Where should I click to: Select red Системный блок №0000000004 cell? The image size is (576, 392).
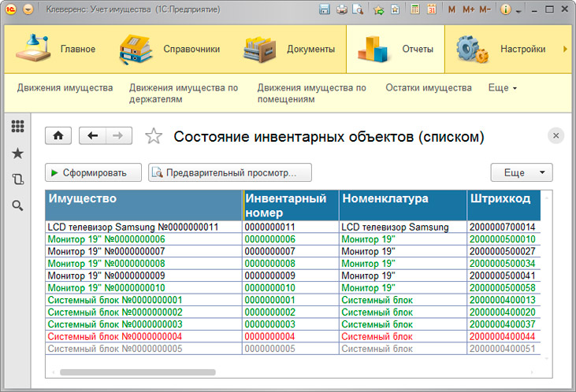click(143, 336)
